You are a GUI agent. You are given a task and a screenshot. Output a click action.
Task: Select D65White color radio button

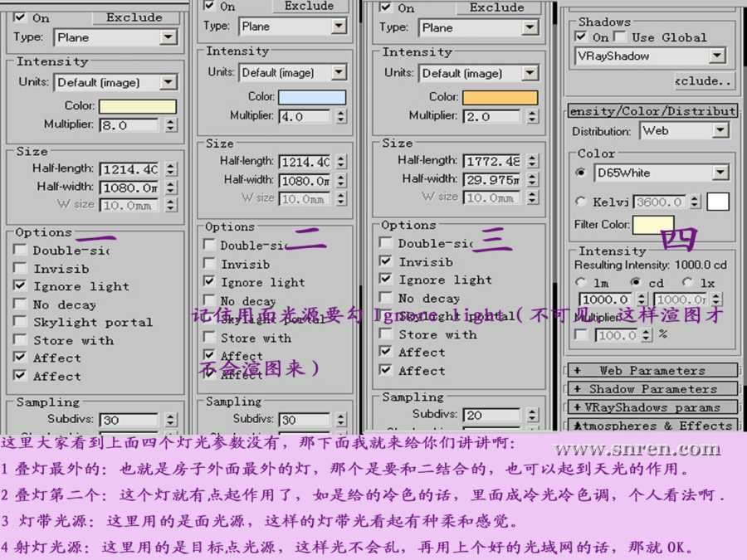(x=581, y=173)
